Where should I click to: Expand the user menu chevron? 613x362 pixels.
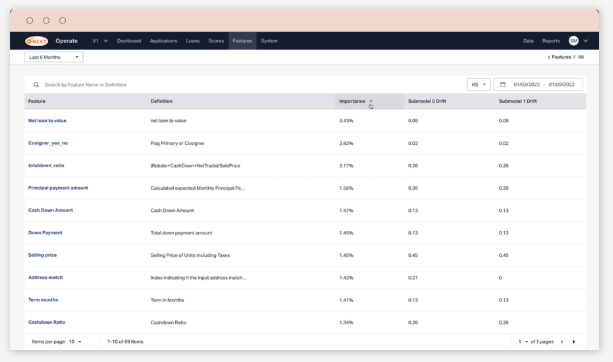click(x=586, y=41)
